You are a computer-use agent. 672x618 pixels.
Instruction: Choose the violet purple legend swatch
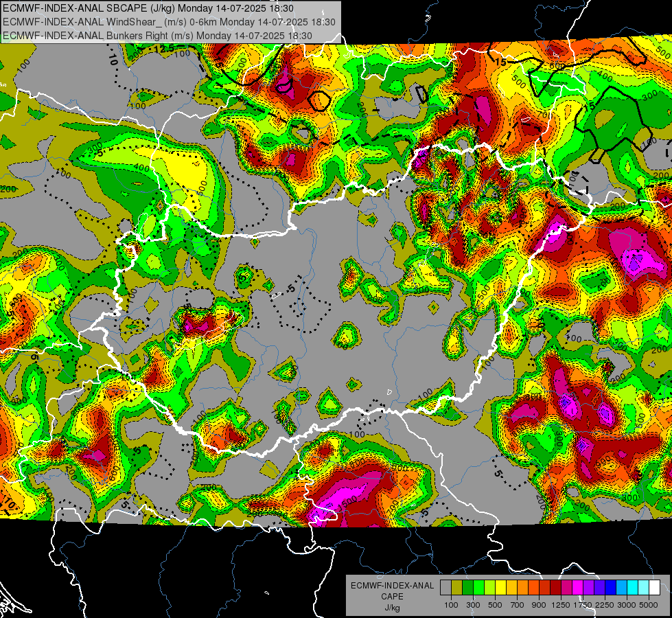(x=588, y=587)
